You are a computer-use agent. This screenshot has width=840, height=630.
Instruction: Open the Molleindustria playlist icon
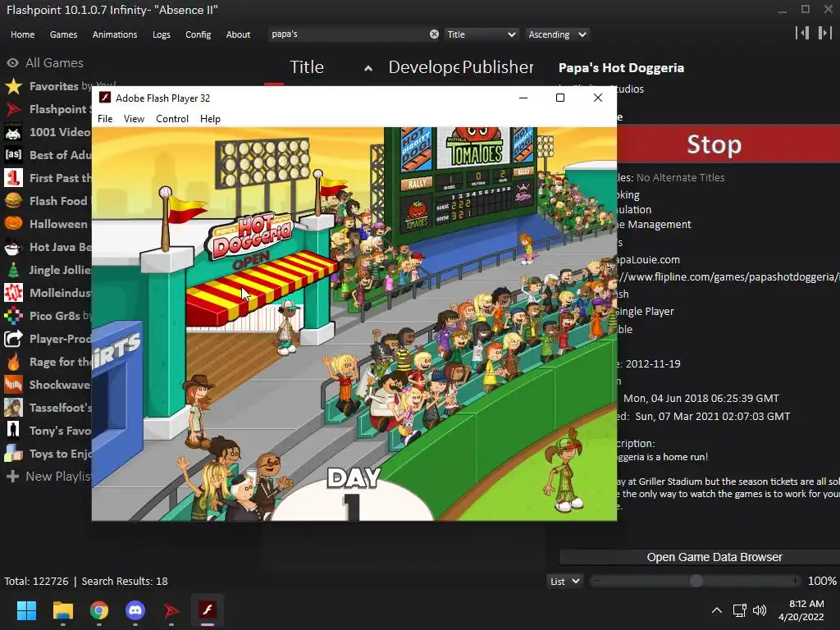(x=13, y=293)
